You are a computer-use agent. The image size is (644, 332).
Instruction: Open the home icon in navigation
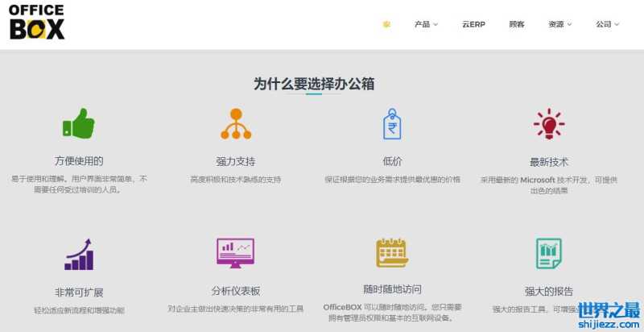tap(386, 24)
